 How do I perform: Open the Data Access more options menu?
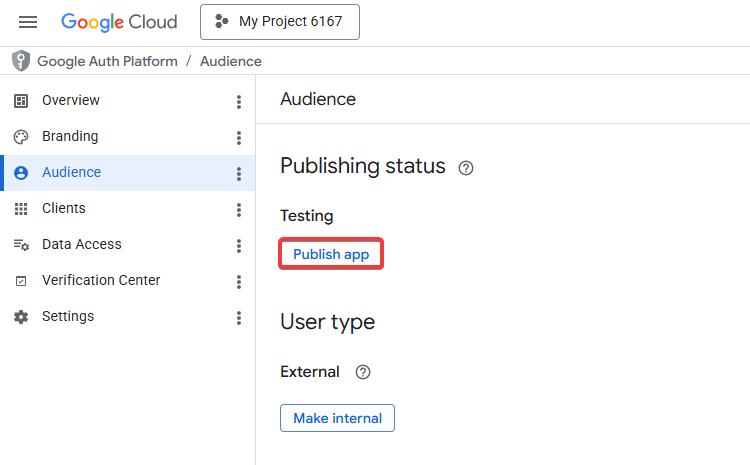(239, 246)
